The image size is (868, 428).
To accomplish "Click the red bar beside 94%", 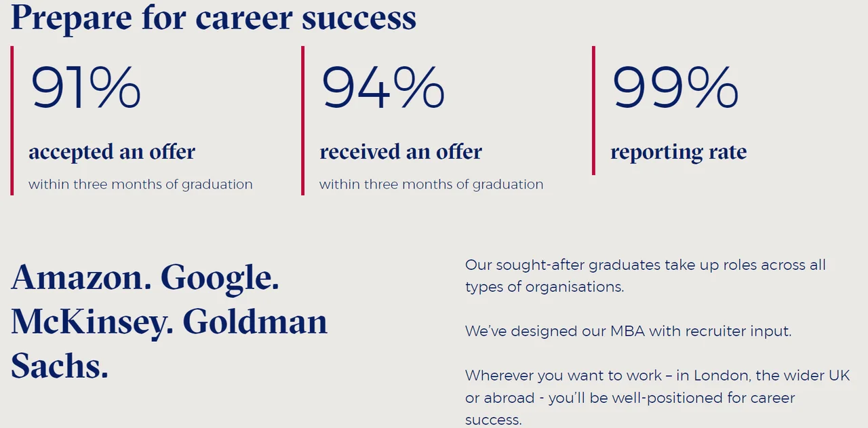I will [x=303, y=121].
